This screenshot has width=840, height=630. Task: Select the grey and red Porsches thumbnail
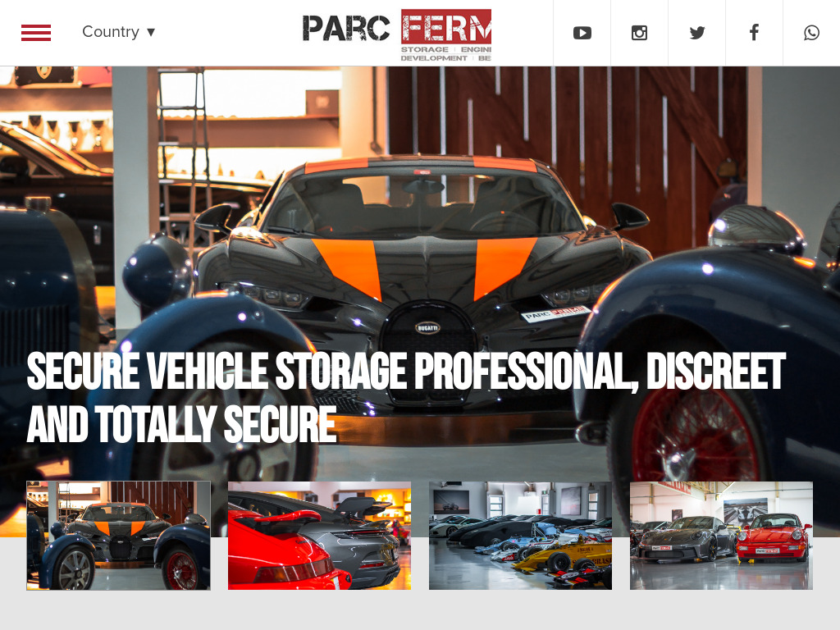click(721, 536)
